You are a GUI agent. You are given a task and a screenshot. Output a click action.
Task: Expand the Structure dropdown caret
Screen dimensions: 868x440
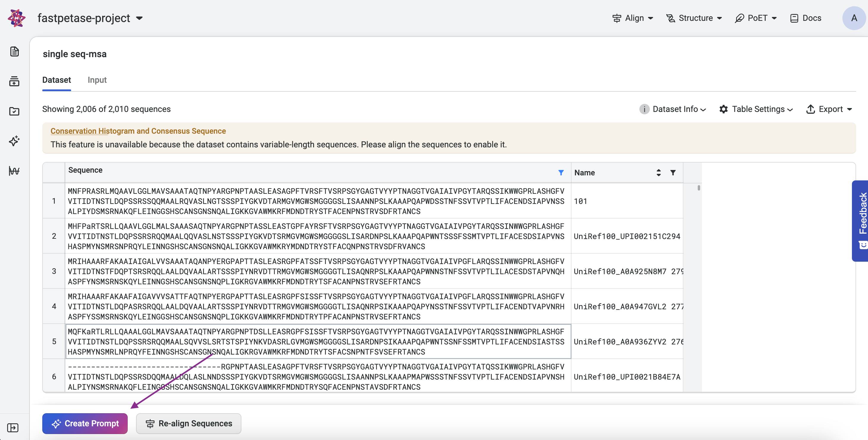[x=719, y=18]
